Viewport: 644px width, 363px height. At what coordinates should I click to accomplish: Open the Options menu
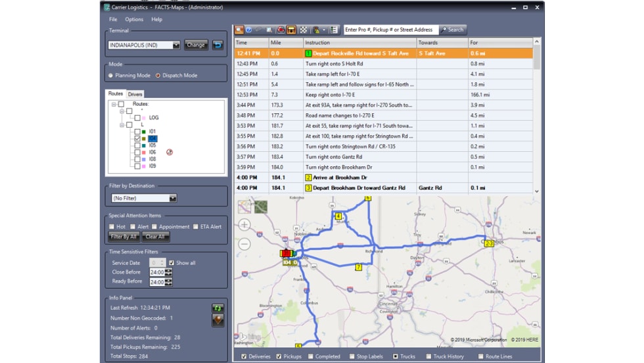(134, 19)
